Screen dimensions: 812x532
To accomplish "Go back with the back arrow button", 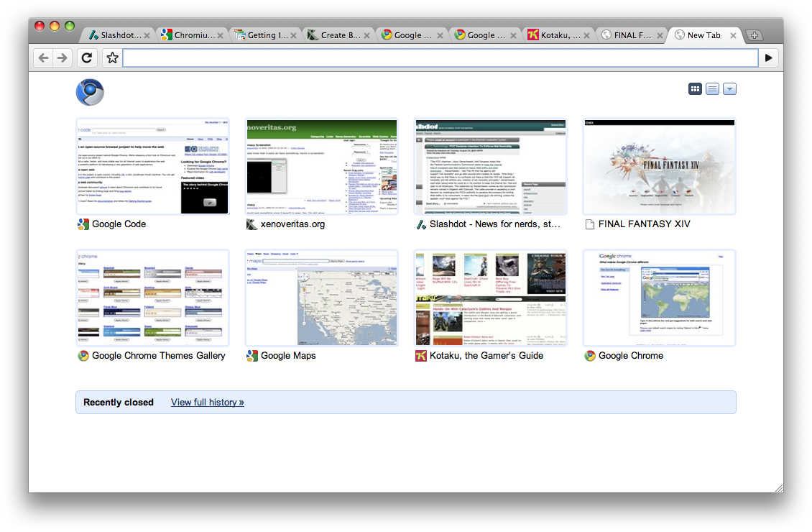I will click(x=44, y=58).
